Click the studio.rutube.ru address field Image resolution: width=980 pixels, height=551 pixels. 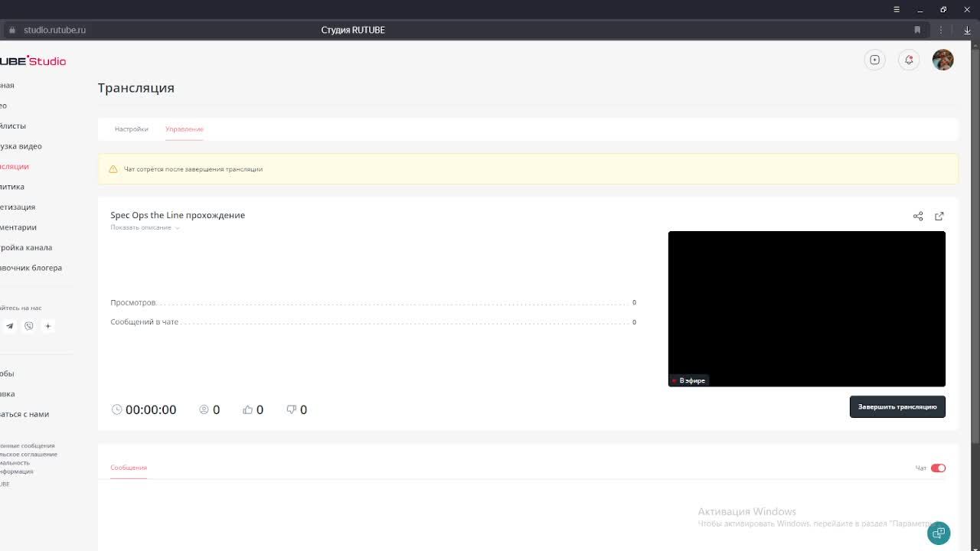(54, 30)
